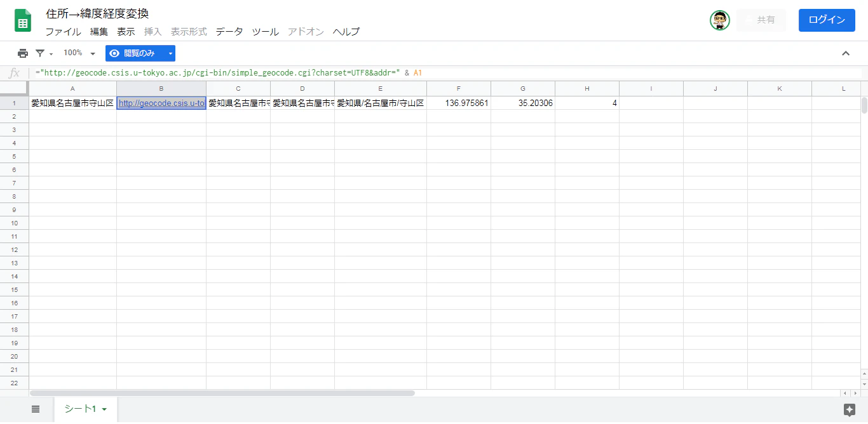
Task: Select column A header
Action: click(x=72, y=89)
